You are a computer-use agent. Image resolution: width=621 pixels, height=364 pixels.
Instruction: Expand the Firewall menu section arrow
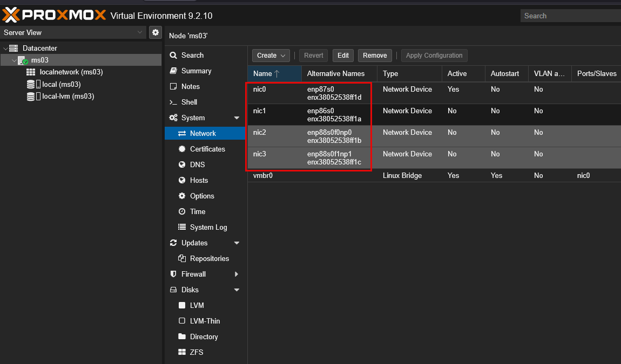pos(237,274)
